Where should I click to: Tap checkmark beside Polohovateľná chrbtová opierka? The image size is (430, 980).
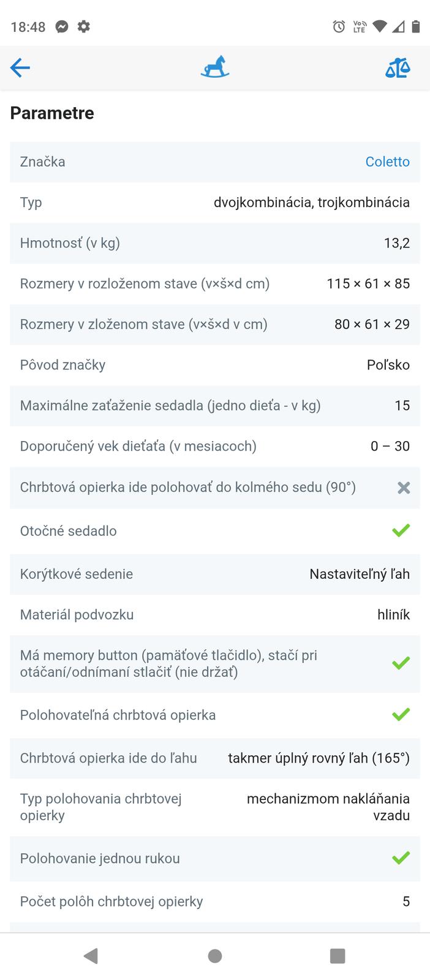(x=401, y=715)
